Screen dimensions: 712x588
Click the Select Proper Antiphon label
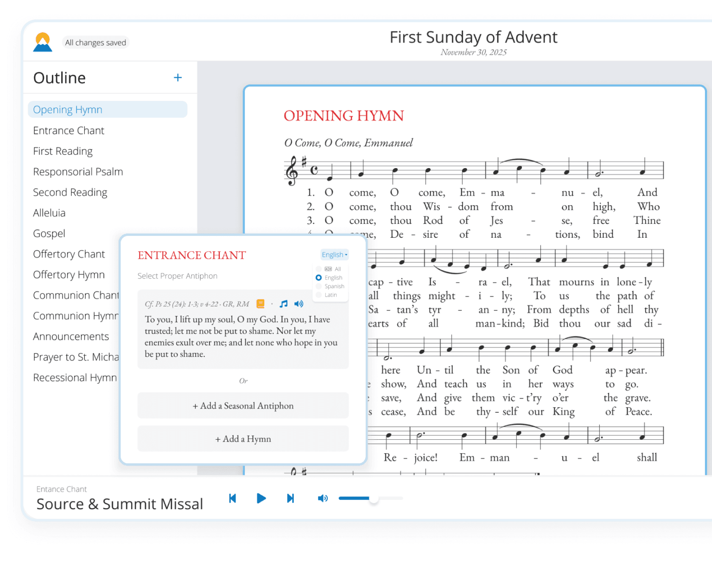[x=178, y=276]
